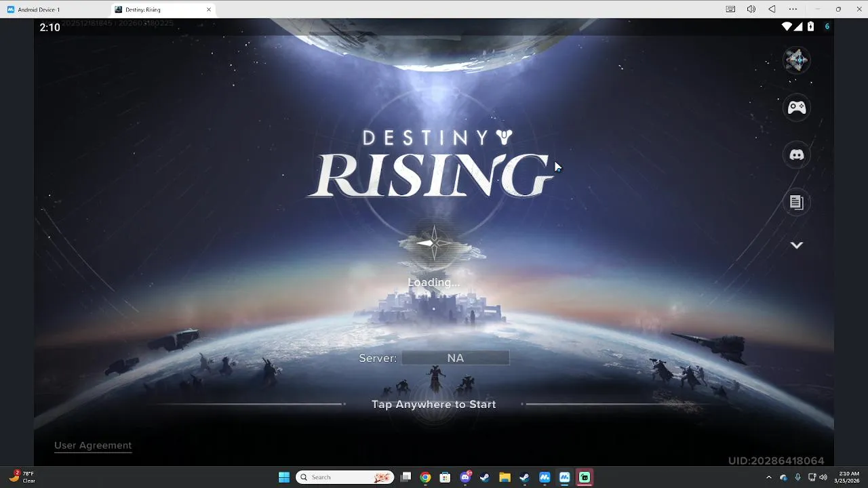This screenshot has width=868, height=488.
Task: Open Microsoft Store from the taskbar
Action: click(445, 477)
